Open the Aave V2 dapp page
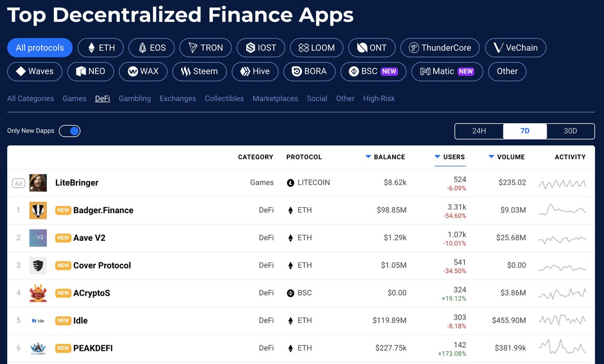Image resolution: width=604 pixels, height=364 pixels. point(90,238)
